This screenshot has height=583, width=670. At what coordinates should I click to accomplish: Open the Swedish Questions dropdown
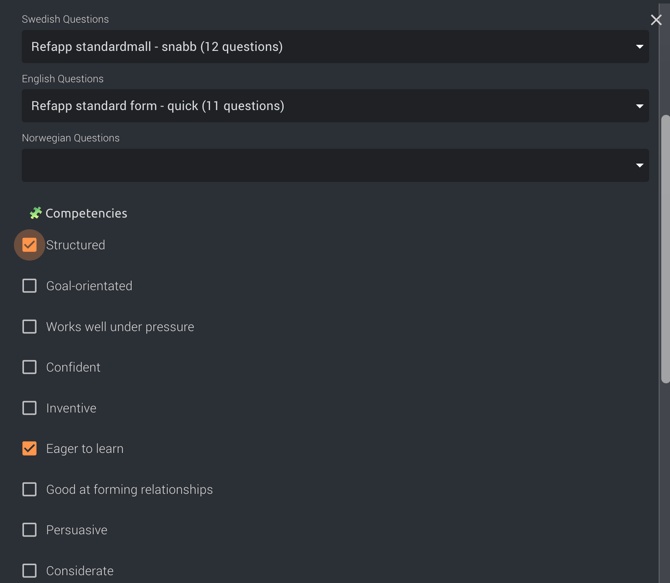335,47
